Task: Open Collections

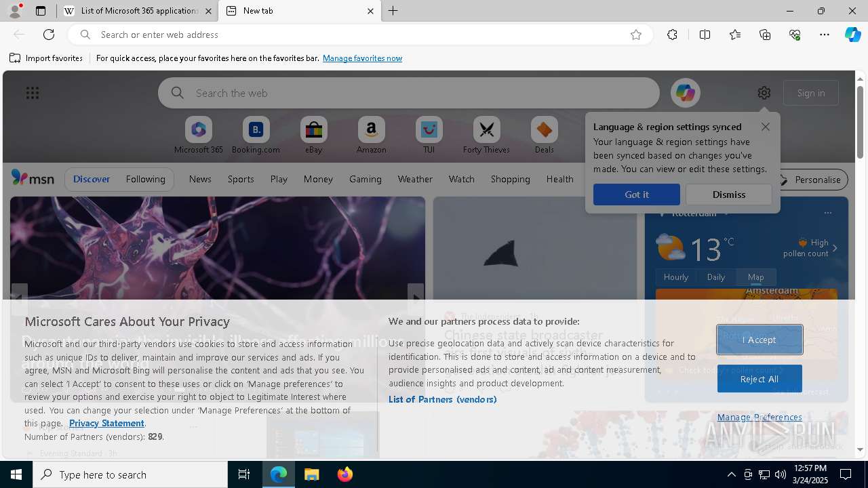Action: 765,35
